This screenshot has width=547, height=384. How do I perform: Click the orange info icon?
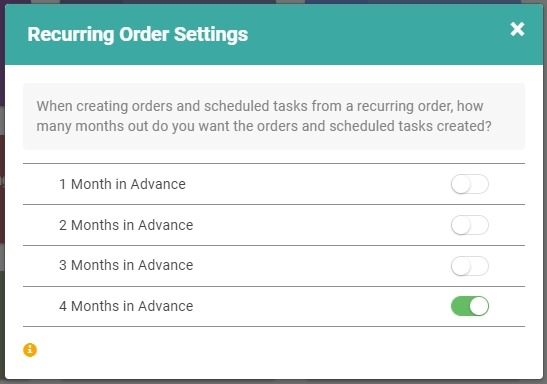(30, 350)
